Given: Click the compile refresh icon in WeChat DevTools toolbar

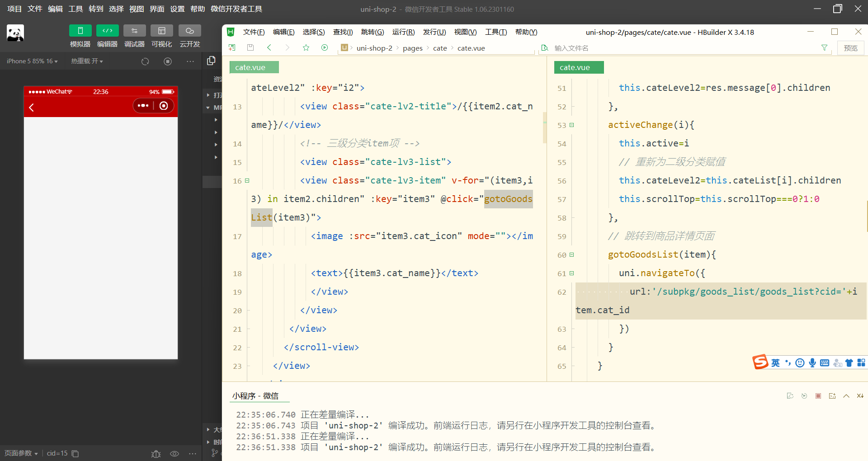Looking at the screenshot, I should pos(145,61).
